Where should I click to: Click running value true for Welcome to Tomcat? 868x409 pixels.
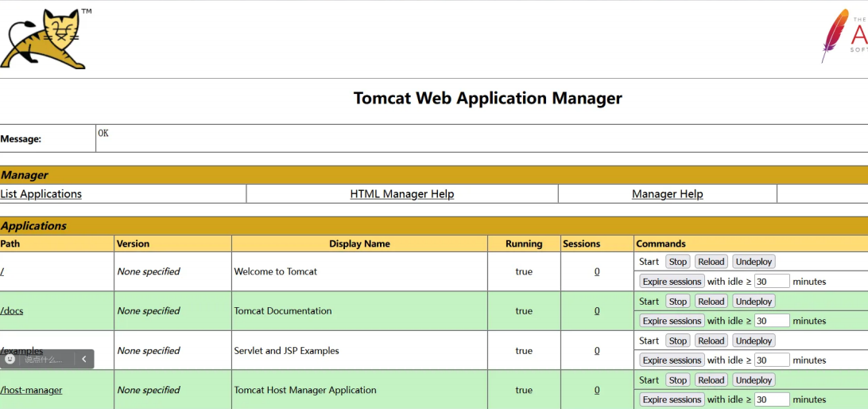click(524, 271)
